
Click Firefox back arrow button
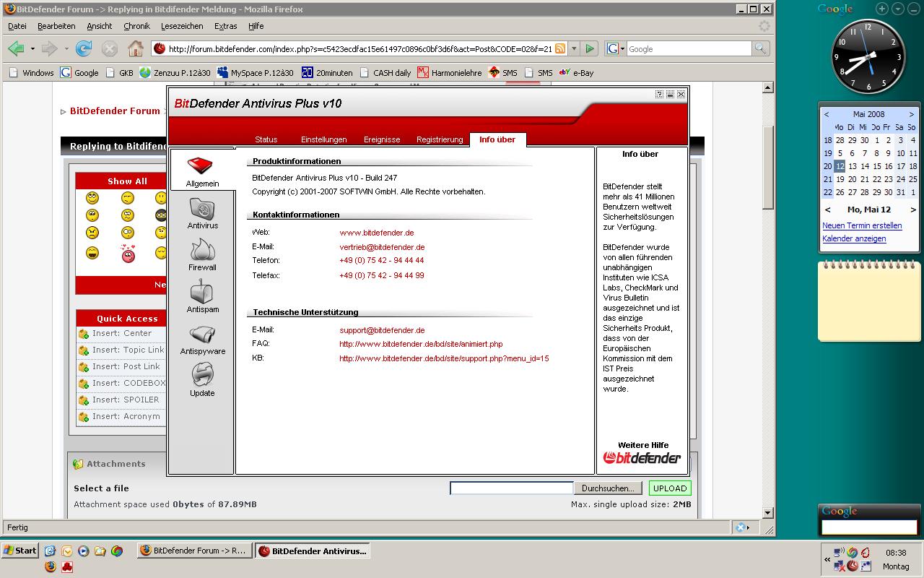pos(16,48)
